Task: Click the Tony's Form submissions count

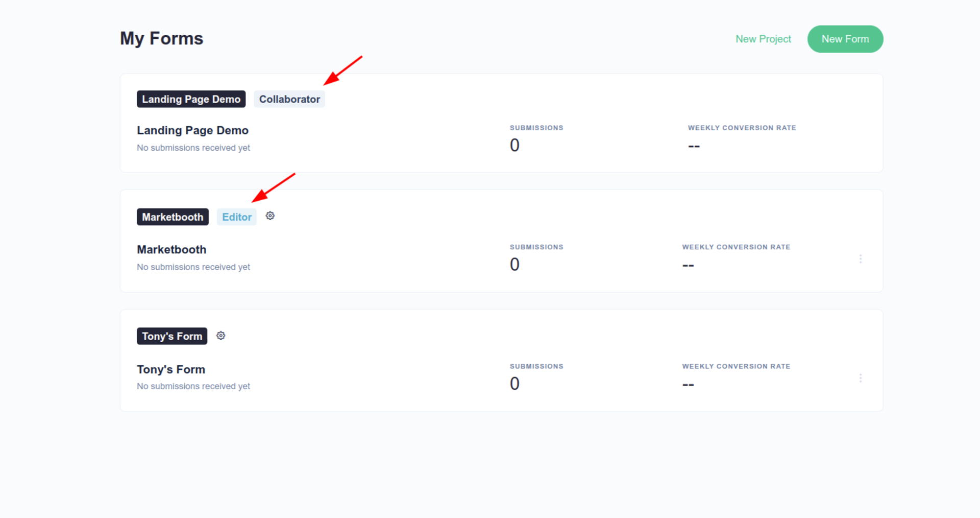Action: click(514, 384)
